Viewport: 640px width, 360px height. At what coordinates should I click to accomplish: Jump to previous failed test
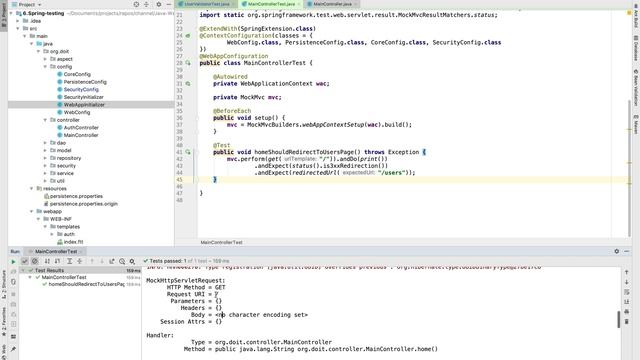pyautogui.click(x=92, y=261)
